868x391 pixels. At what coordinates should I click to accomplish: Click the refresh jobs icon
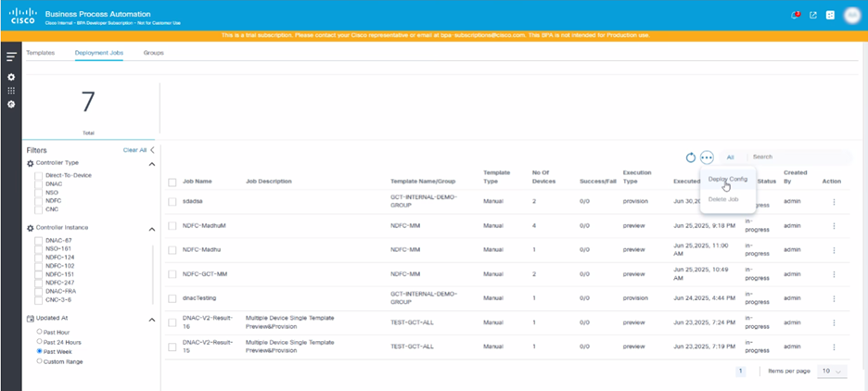[690, 158]
